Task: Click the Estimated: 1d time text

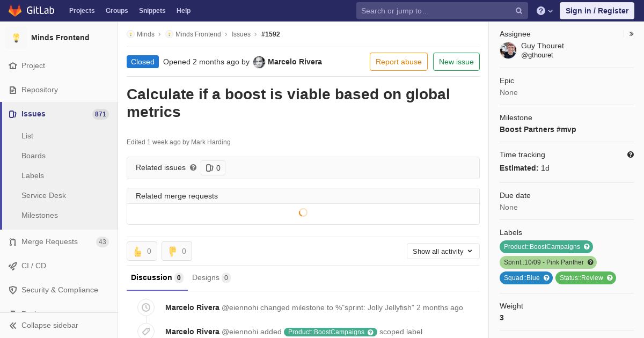Action: (x=524, y=168)
